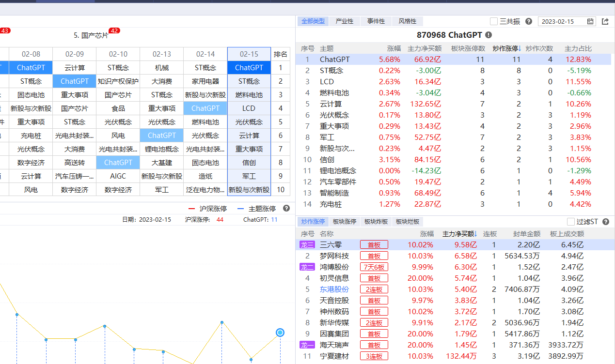Click the highlighted last chart data point
This screenshot has width=615, height=364.
click(x=280, y=333)
